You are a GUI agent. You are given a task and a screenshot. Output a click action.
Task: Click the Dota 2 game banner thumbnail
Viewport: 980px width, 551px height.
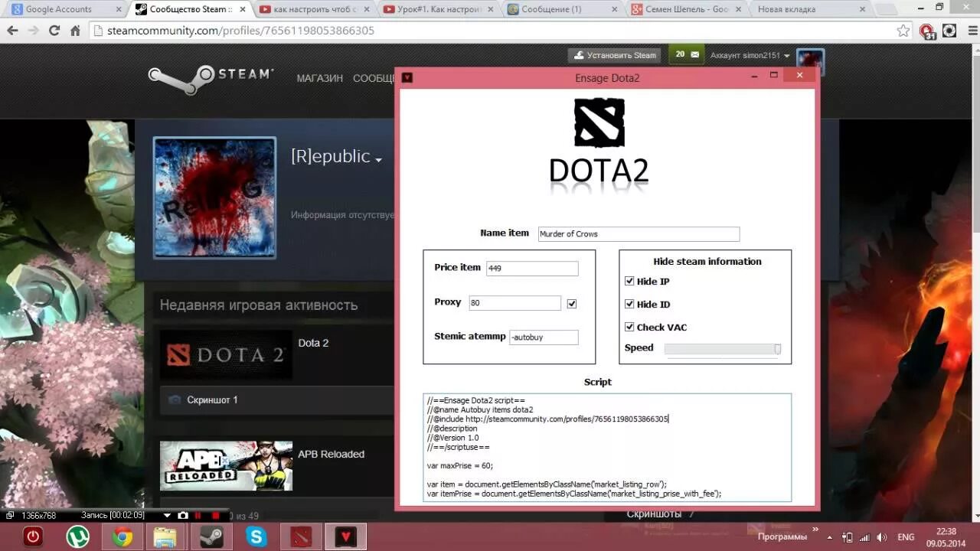click(226, 354)
